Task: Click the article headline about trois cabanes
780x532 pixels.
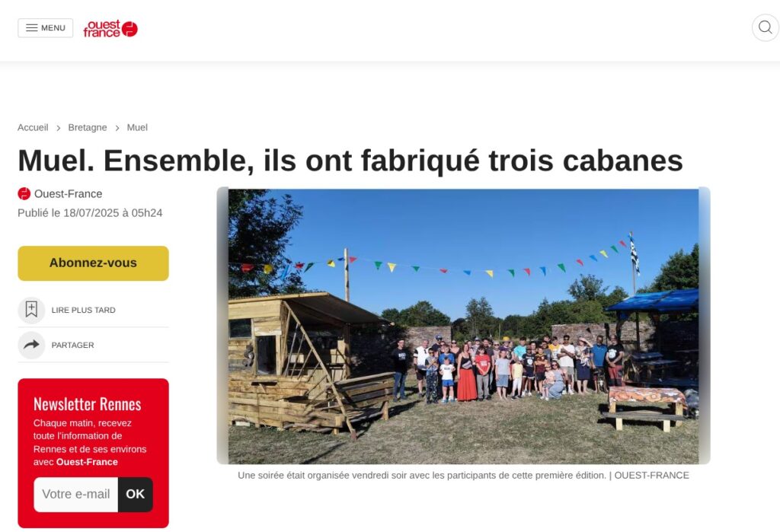Action: [350, 161]
